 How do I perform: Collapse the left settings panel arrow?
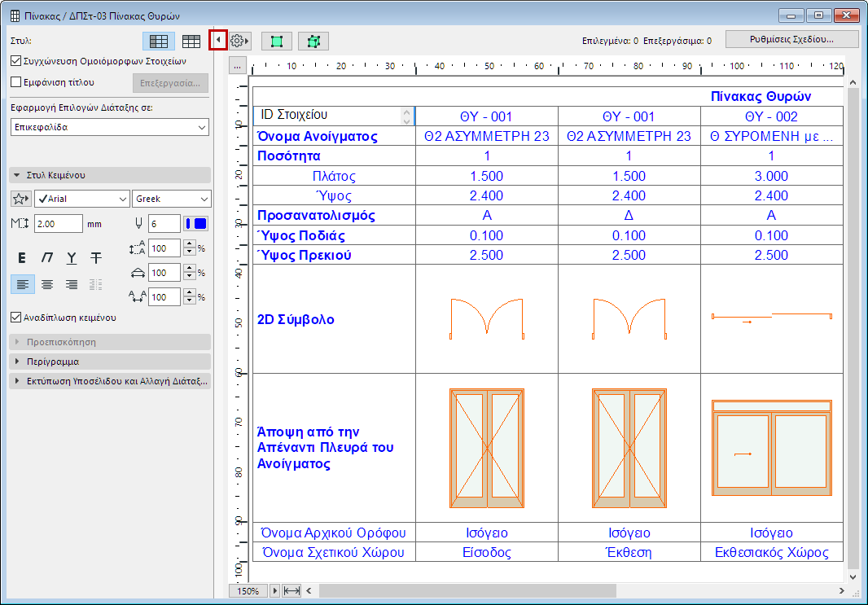click(x=217, y=40)
